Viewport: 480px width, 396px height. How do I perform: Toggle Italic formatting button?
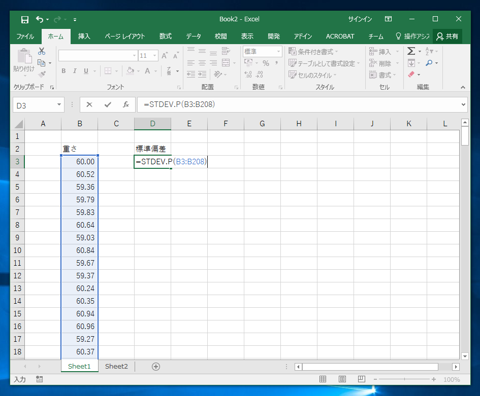pyautogui.click(x=75, y=71)
